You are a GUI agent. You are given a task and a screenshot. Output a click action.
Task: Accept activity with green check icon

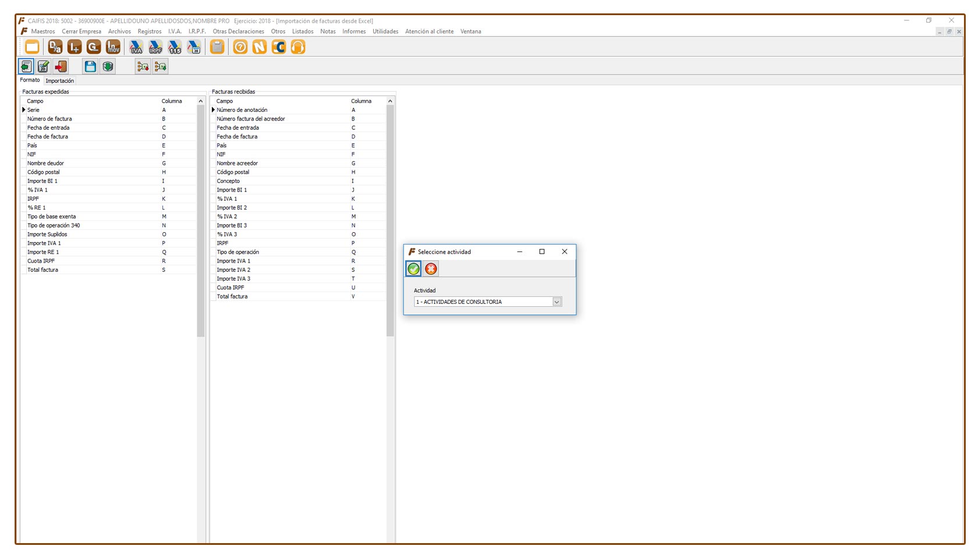click(x=413, y=268)
